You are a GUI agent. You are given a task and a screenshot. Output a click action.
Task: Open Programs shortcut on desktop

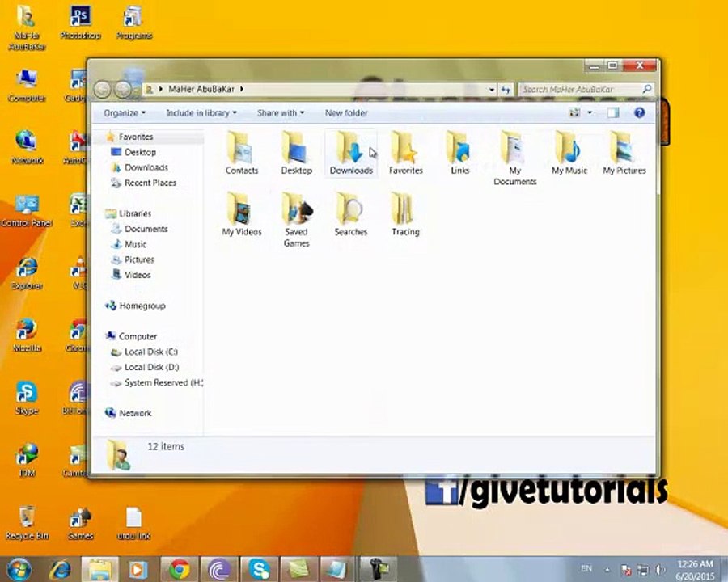click(x=133, y=23)
